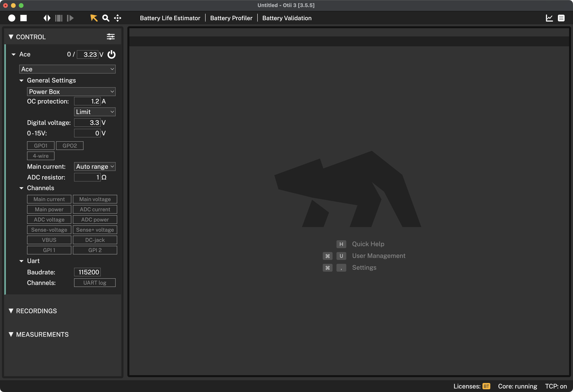The width and height of the screenshot is (573, 392).
Task: Click the Settings shortcut in center
Action: tap(364, 268)
